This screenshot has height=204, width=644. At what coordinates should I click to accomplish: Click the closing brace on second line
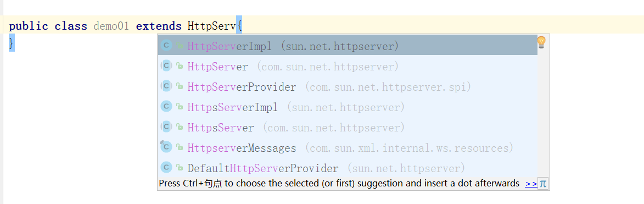(x=12, y=43)
